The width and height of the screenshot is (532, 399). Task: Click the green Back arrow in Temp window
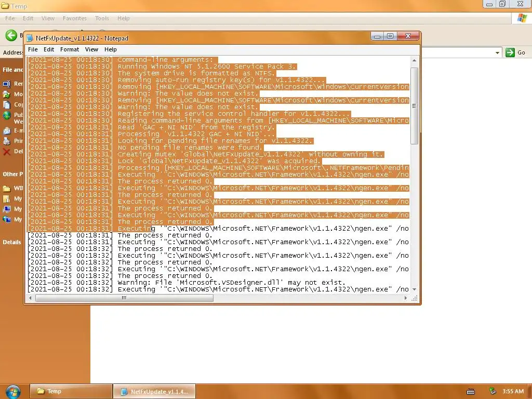point(11,35)
